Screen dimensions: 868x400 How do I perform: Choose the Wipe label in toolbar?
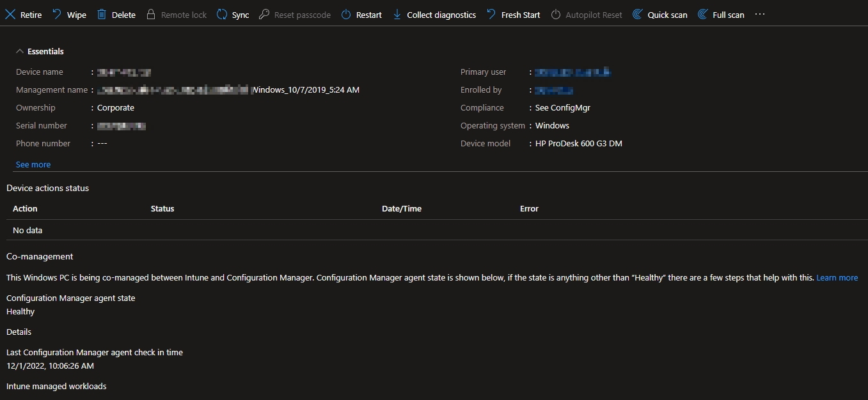(x=77, y=15)
